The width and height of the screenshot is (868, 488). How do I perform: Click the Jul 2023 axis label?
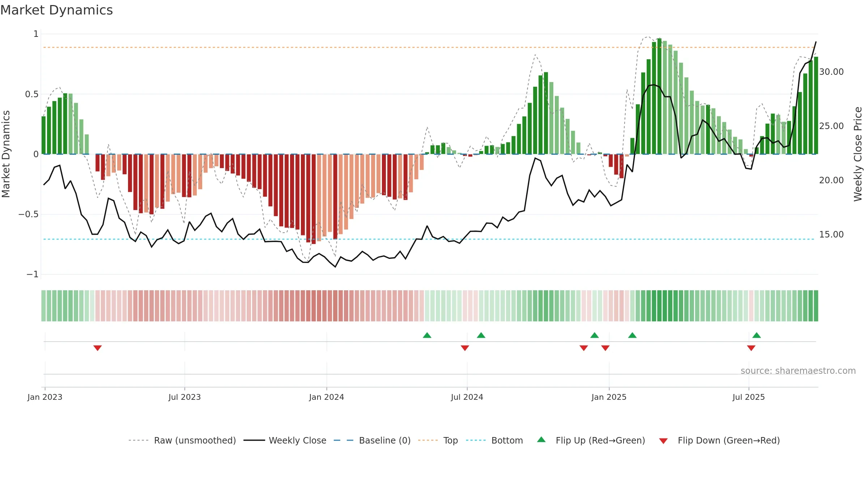184,397
